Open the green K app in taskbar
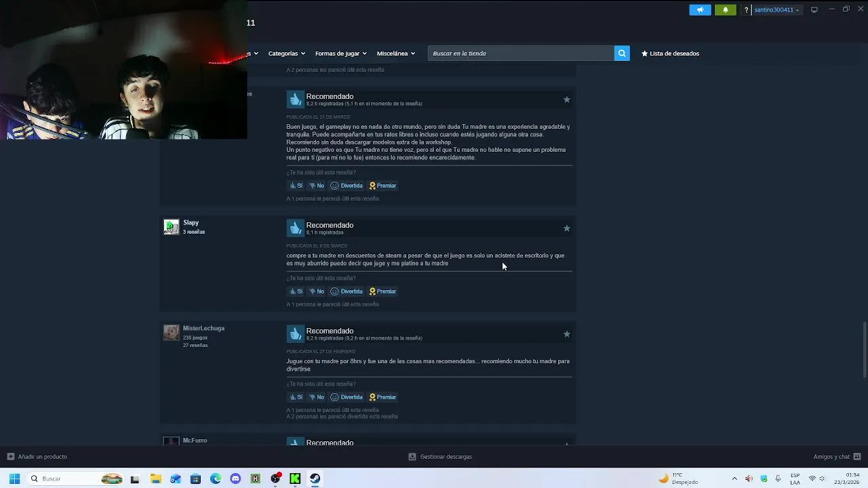Viewport: 868px width, 488px height. pyautogui.click(x=295, y=479)
